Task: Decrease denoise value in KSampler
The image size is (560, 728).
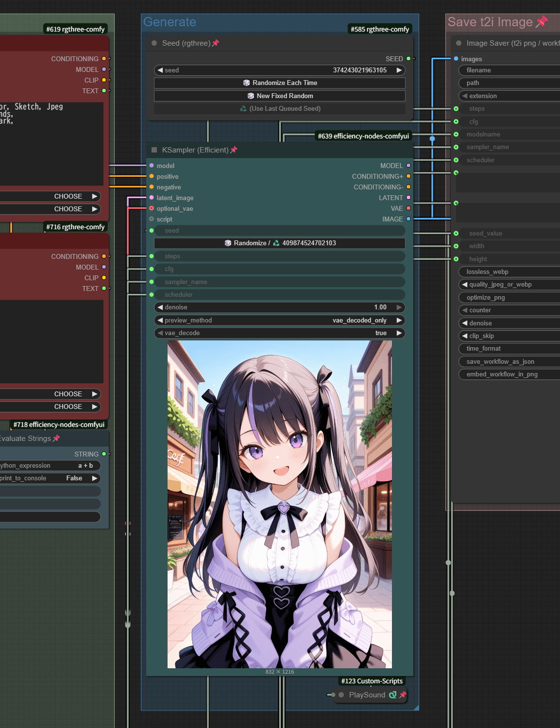Action: click(x=160, y=307)
